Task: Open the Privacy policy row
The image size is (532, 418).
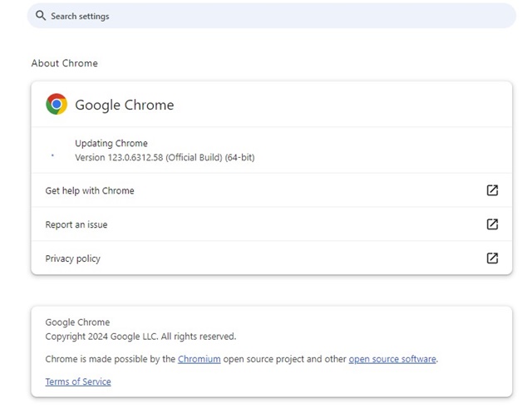Action: coord(72,258)
